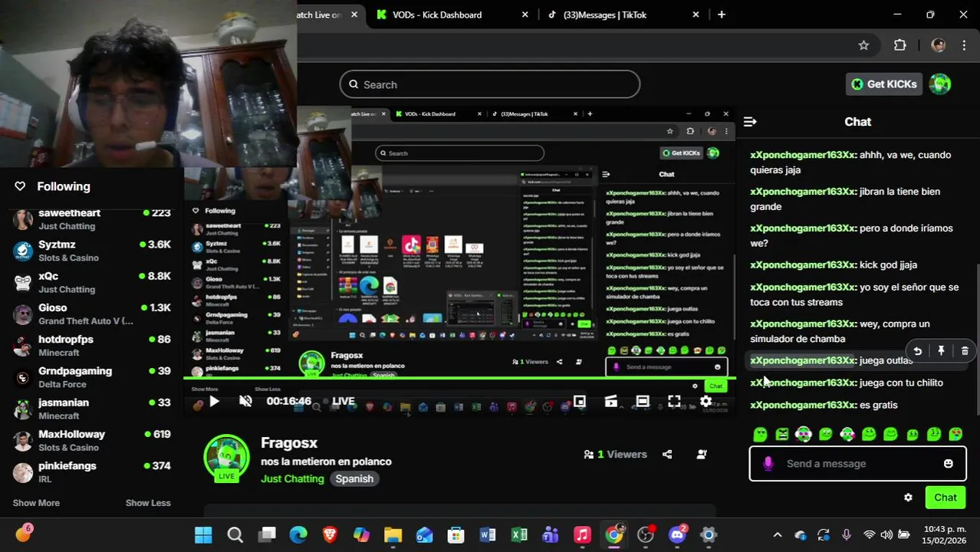Open pinkiefangs IRL channel
This screenshot has width=980, height=552.
click(x=92, y=472)
